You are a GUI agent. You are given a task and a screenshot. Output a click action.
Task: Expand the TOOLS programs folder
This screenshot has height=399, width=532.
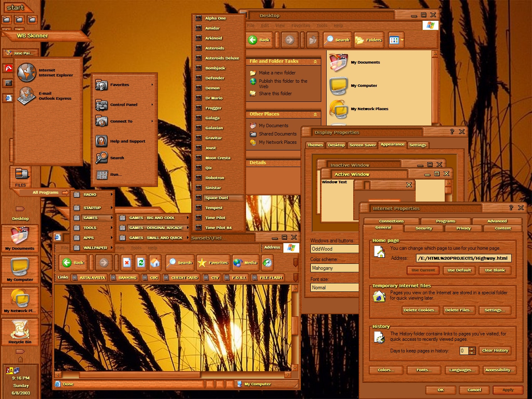92,228
